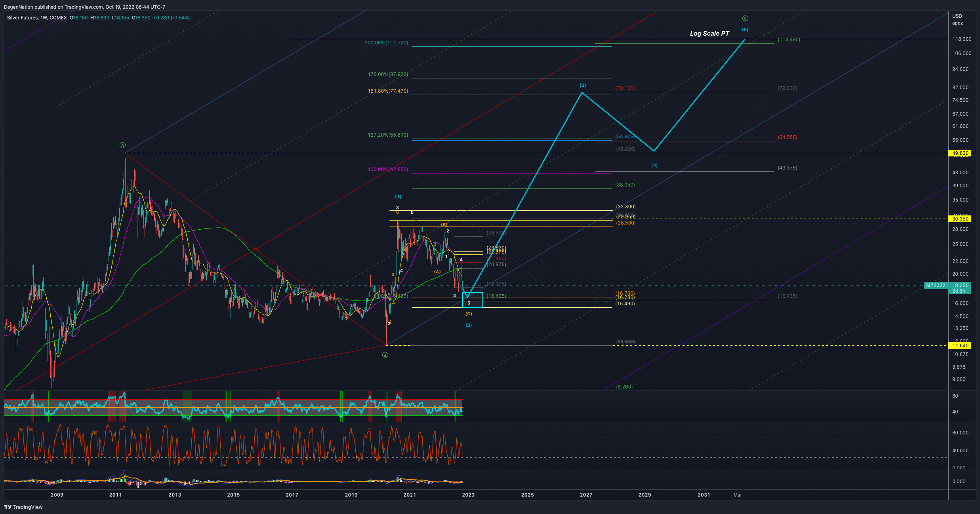Click the 'H18.890' high value in the header

(100, 18)
